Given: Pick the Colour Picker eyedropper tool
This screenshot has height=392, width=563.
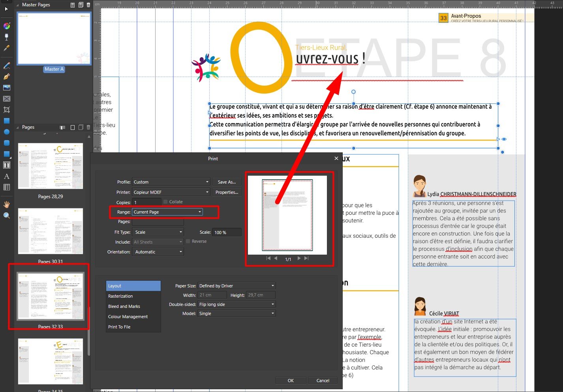Looking at the screenshot, I should [x=6, y=48].
